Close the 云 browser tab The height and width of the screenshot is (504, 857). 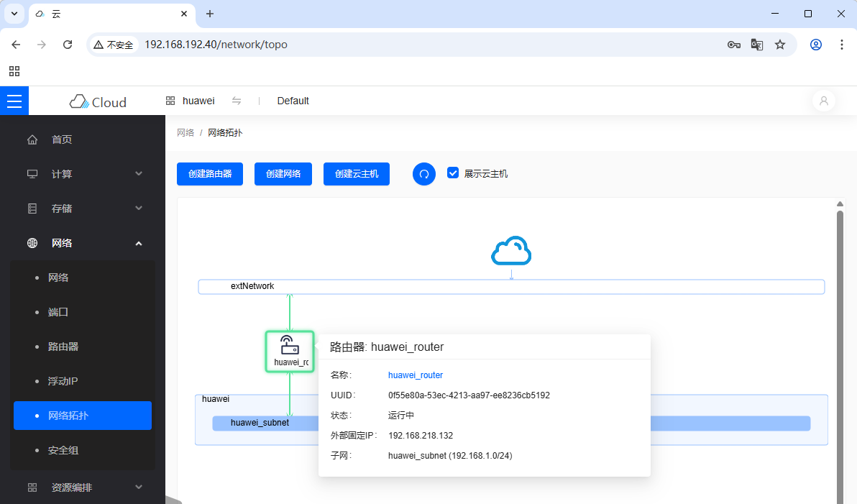click(x=184, y=14)
